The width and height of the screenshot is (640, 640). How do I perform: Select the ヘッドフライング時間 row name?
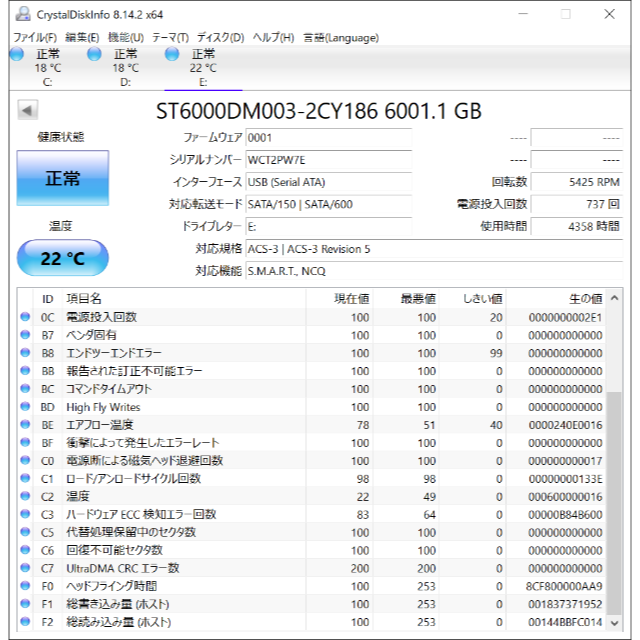pyautogui.click(x=112, y=586)
